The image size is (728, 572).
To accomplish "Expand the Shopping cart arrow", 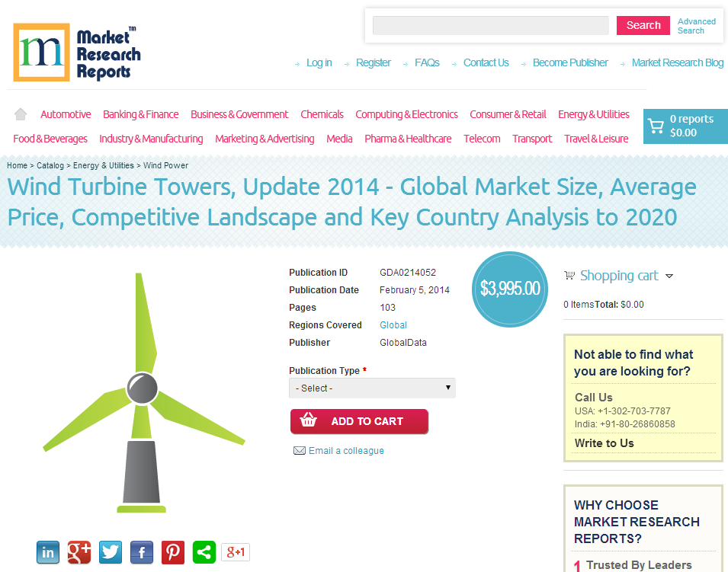I will 669,276.
